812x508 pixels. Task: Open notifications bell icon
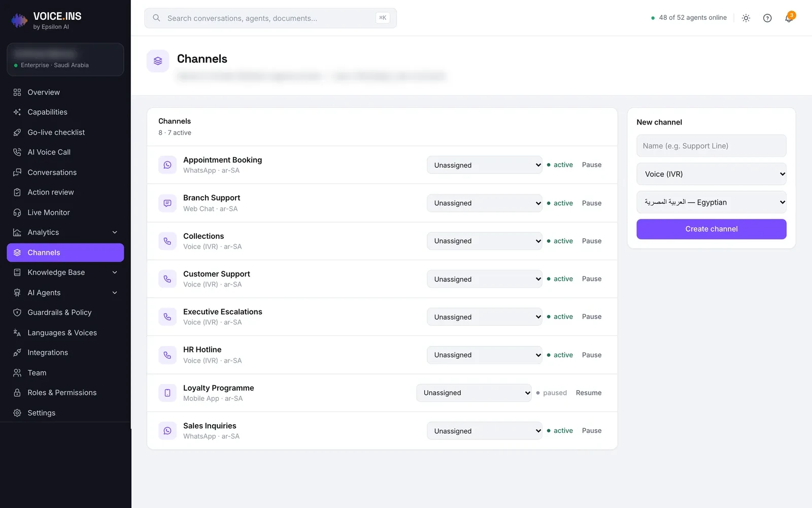[789, 18]
